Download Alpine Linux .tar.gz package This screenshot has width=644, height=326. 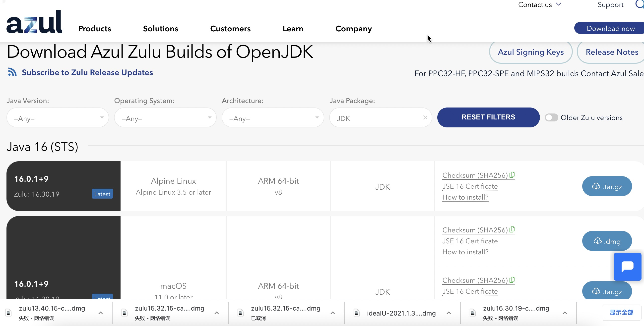(607, 186)
